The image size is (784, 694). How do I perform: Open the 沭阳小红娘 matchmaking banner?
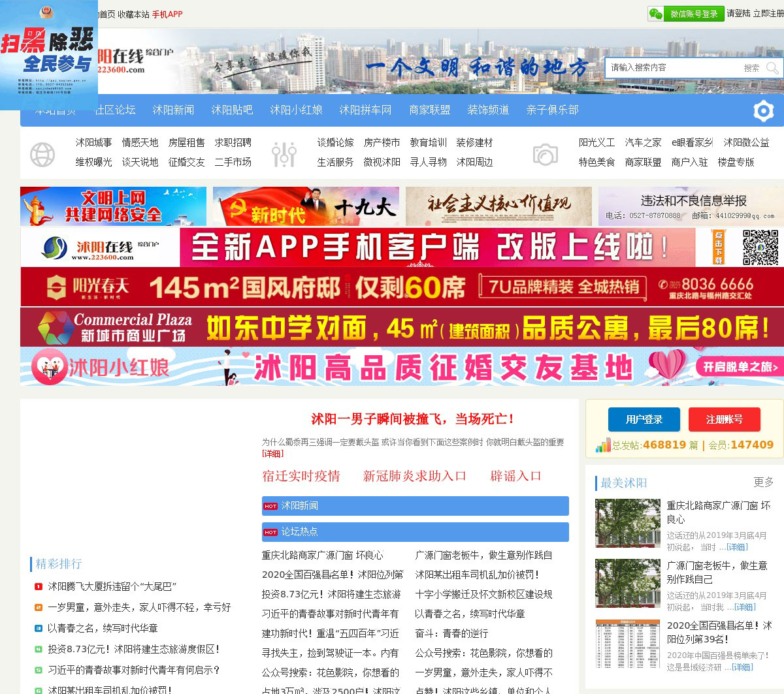[x=402, y=367]
